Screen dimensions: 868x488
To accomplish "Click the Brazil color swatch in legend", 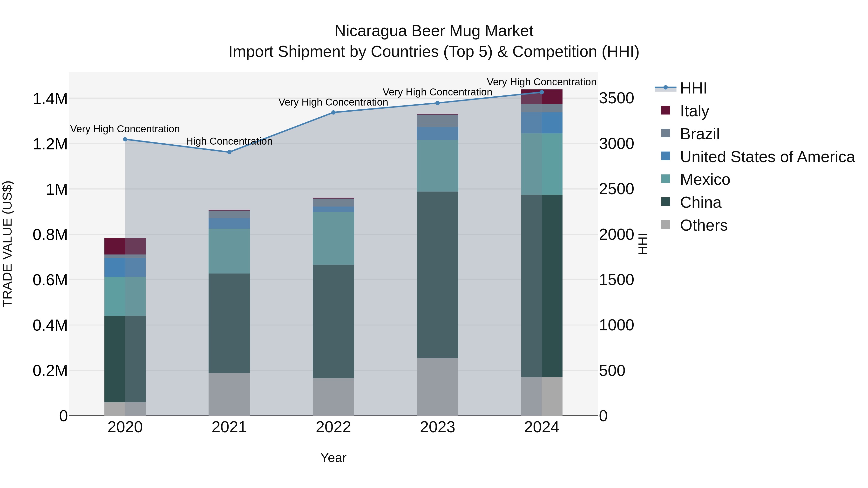I will [x=665, y=133].
